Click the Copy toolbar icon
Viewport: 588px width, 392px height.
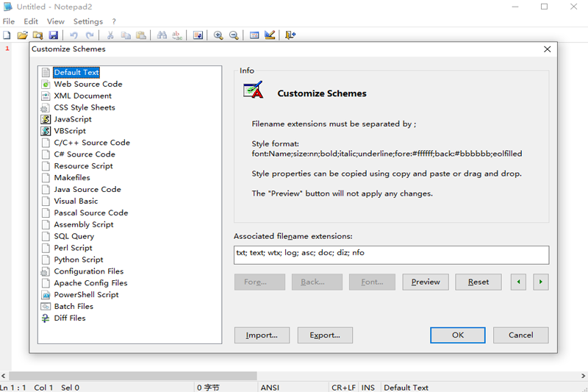tap(126, 35)
